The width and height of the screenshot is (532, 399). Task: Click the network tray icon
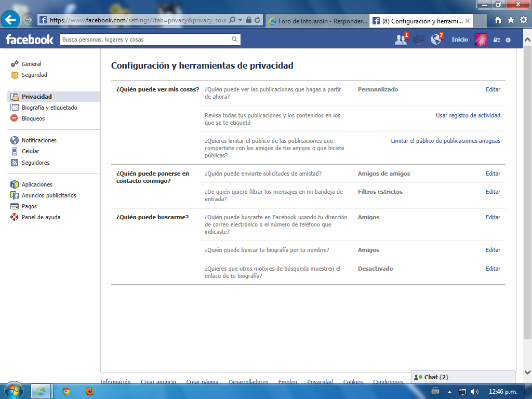[462, 392]
